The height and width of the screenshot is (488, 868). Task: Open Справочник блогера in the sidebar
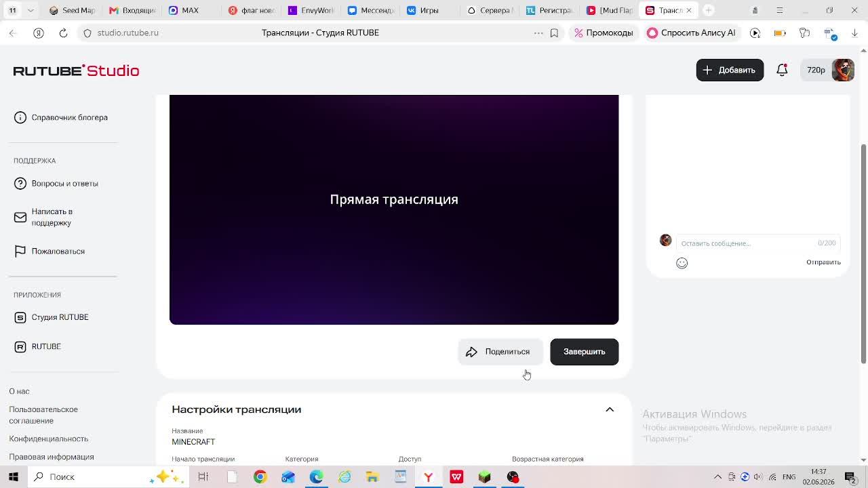(x=61, y=117)
